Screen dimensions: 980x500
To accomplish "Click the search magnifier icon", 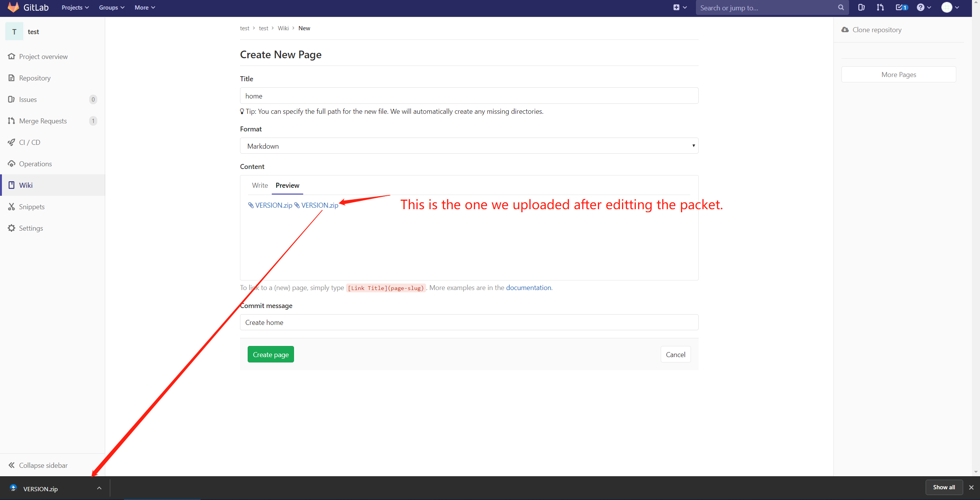I will 841,8.
